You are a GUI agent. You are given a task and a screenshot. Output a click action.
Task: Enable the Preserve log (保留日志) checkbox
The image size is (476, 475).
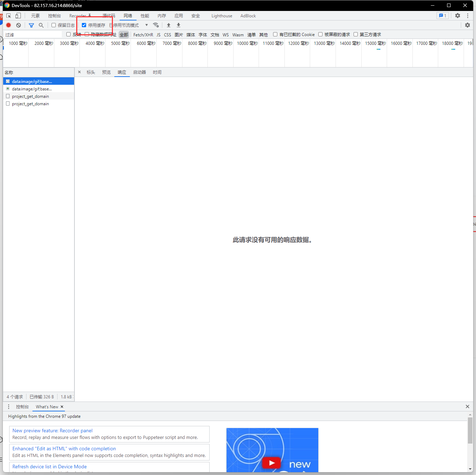[x=54, y=25]
